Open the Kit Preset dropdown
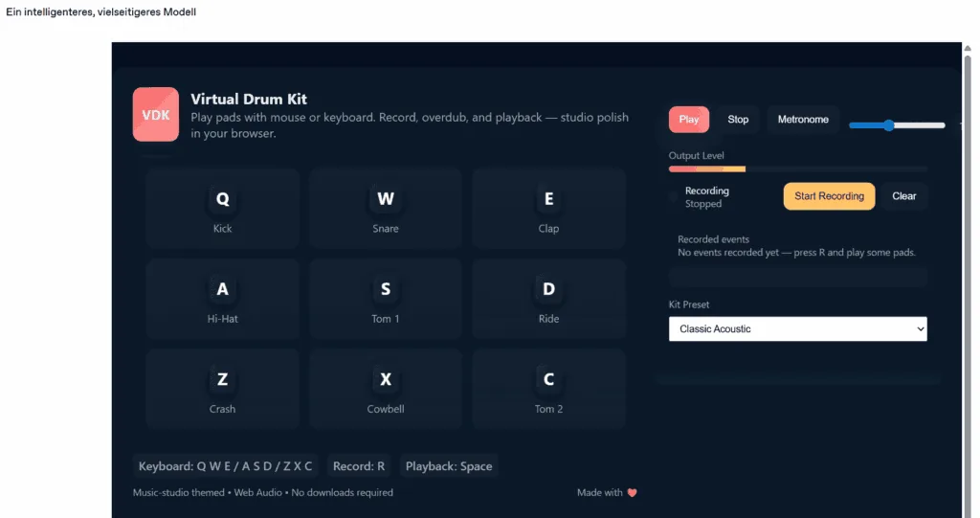 pos(798,329)
